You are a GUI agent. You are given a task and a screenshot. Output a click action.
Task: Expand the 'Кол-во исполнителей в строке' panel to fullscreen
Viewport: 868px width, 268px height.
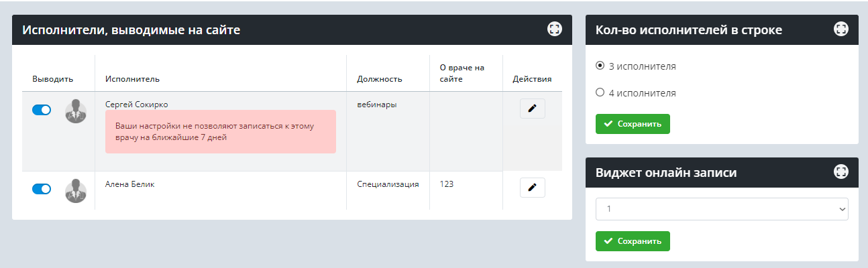tap(840, 29)
